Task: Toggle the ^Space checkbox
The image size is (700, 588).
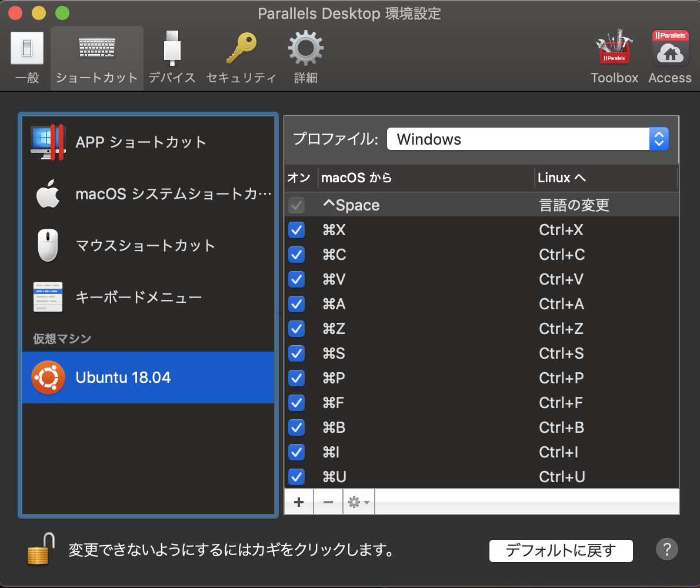Action: 296,205
